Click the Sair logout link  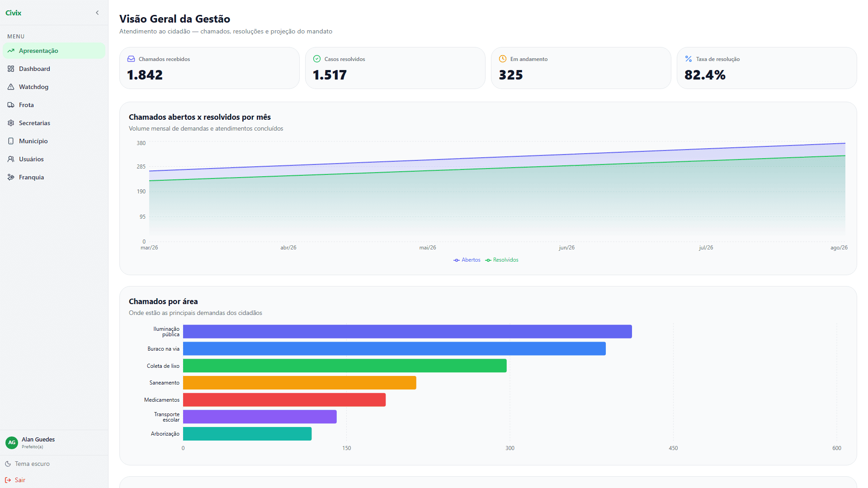pyautogui.click(x=15, y=480)
